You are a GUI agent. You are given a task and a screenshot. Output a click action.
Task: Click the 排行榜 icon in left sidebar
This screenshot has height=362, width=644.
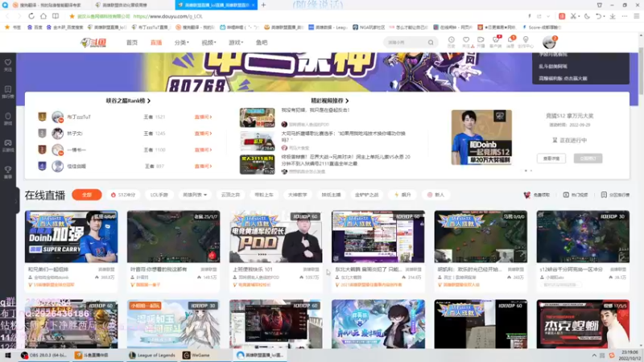coord(8,92)
